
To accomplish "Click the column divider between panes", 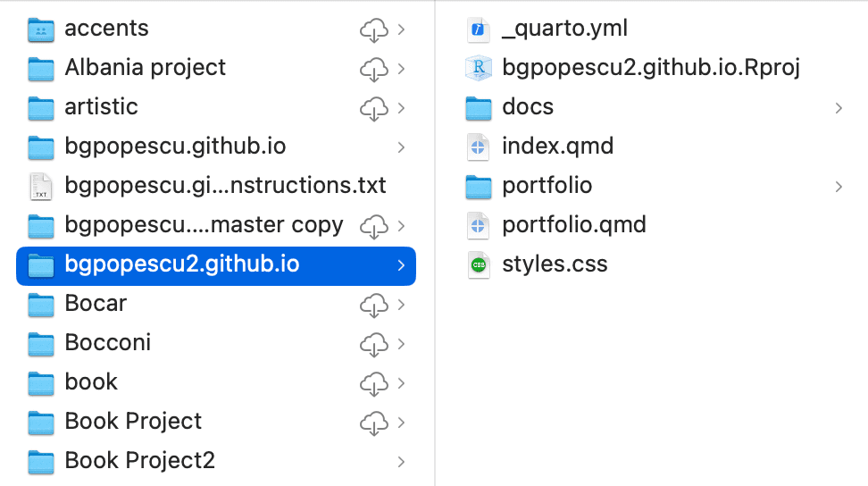I will coord(435,243).
